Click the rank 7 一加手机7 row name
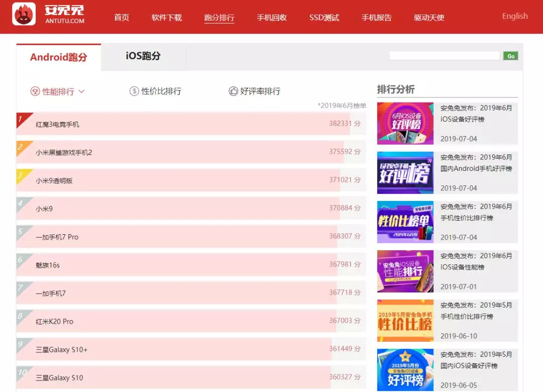 pos(51,293)
